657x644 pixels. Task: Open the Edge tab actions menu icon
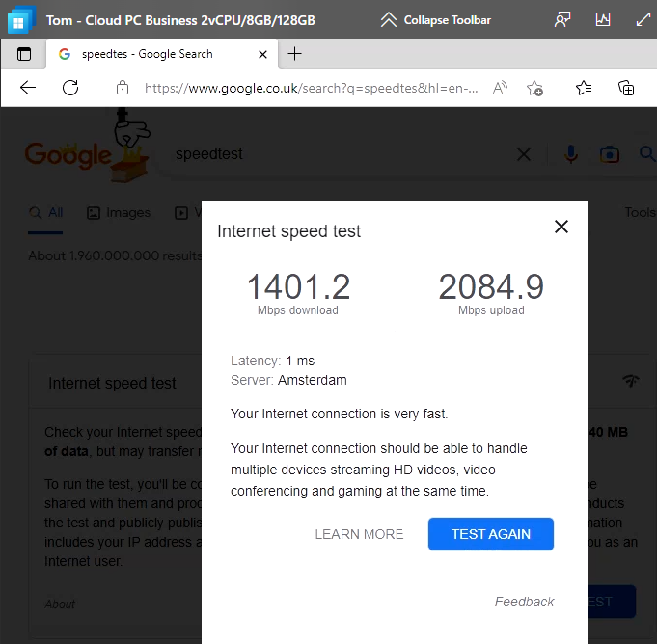(24, 54)
